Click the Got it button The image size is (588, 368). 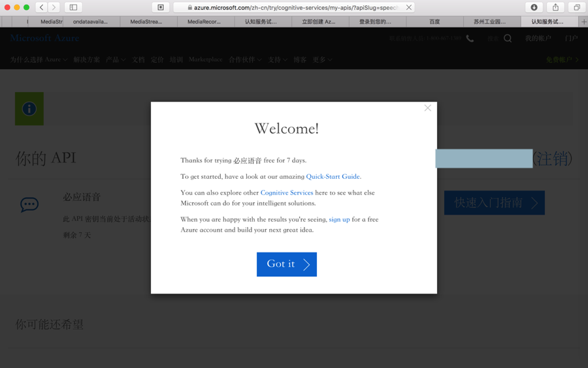[x=287, y=264]
